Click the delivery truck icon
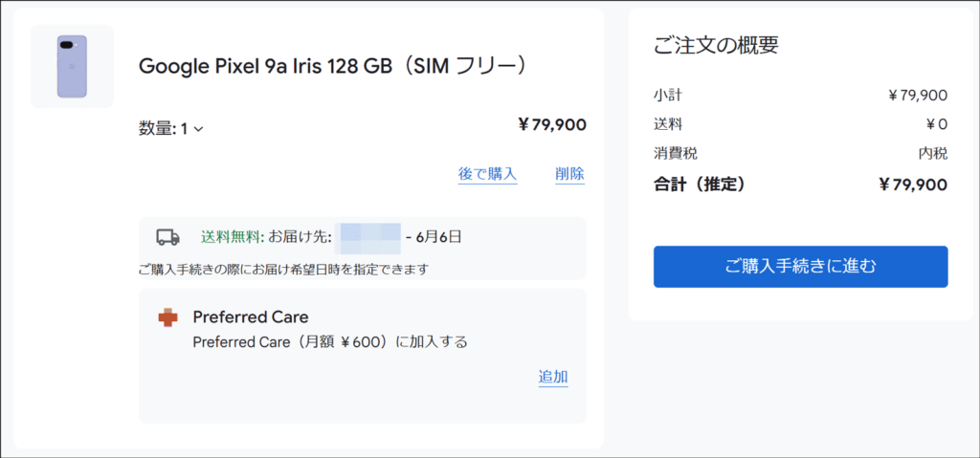980x458 pixels. pyautogui.click(x=167, y=237)
